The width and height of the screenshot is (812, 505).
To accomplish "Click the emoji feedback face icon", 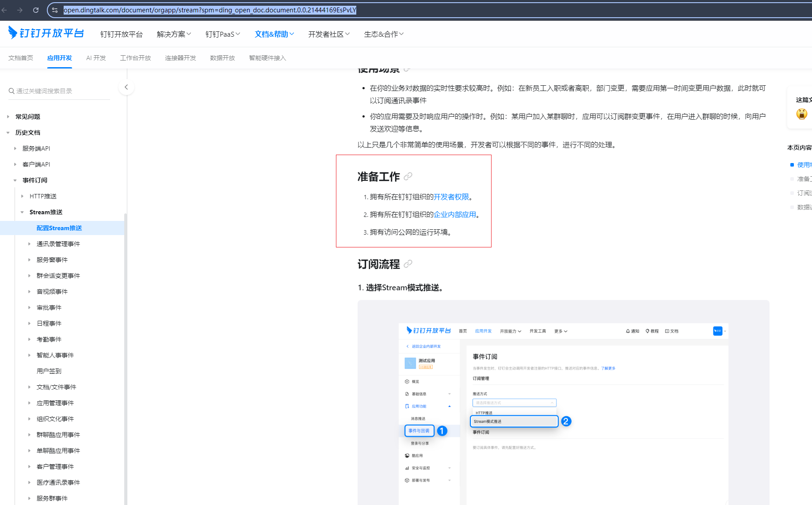I will pyautogui.click(x=802, y=114).
